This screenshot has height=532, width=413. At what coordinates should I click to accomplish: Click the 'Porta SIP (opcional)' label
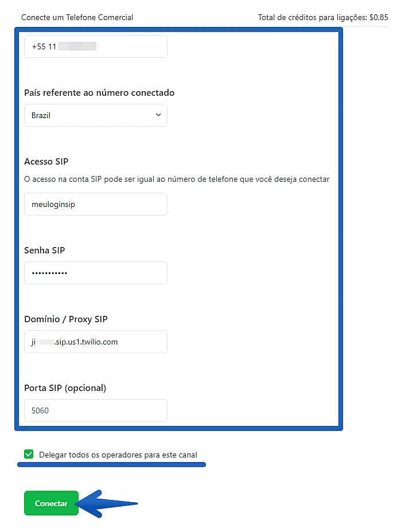point(65,388)
